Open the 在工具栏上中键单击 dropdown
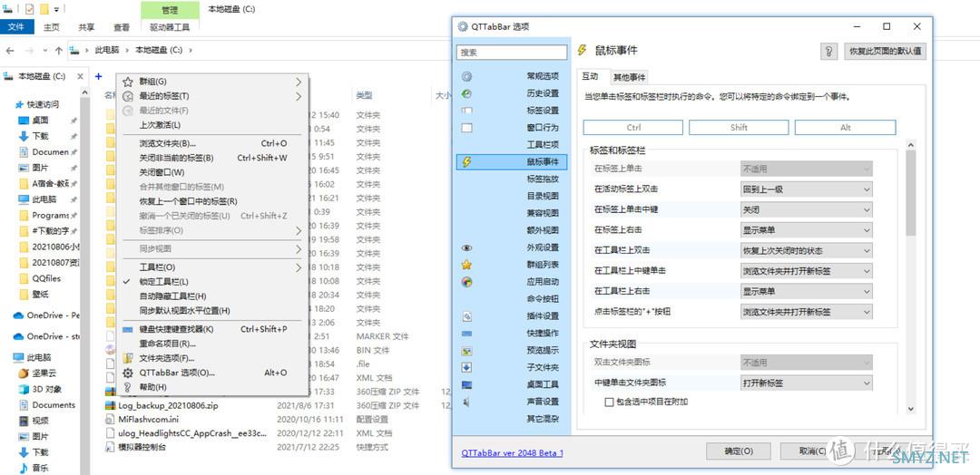This screenshot has height=475, width=980. pyautogui.click(x=807, y=272)
